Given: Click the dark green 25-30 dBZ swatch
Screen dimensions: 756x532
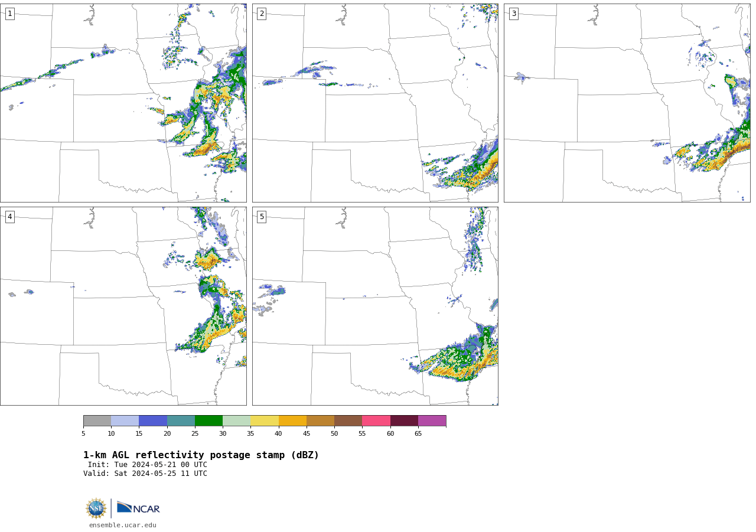Looking at the screenshot, I should (208, 421).
